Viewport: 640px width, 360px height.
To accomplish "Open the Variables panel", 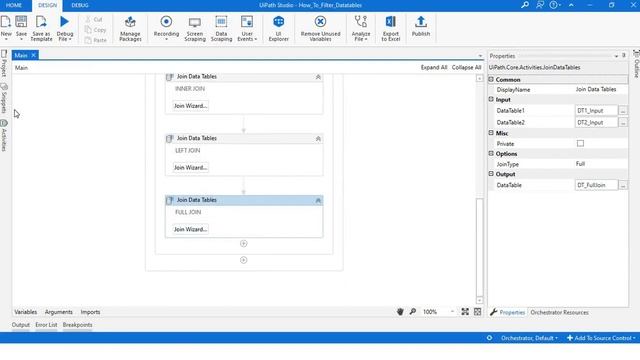I will pyautogui.click(x=26, y=312).
